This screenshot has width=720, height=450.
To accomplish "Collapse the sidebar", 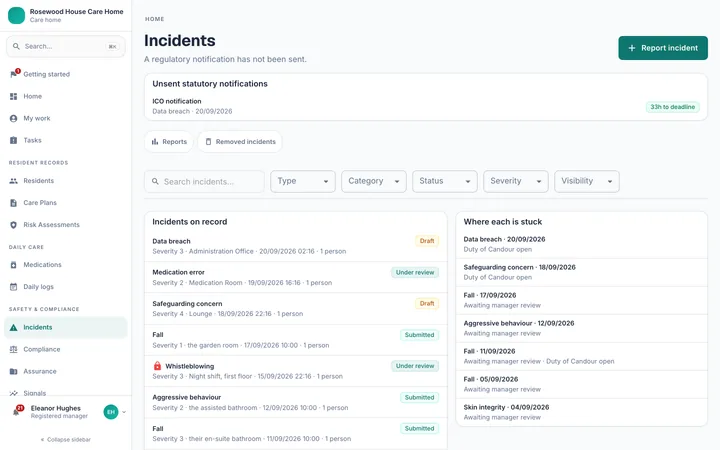I will tap(66, 439).
